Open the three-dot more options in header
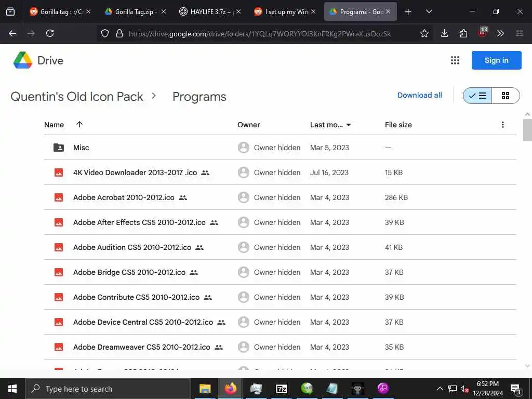The width and height of the screenshot is (532, 399). (x=503, y=125)
